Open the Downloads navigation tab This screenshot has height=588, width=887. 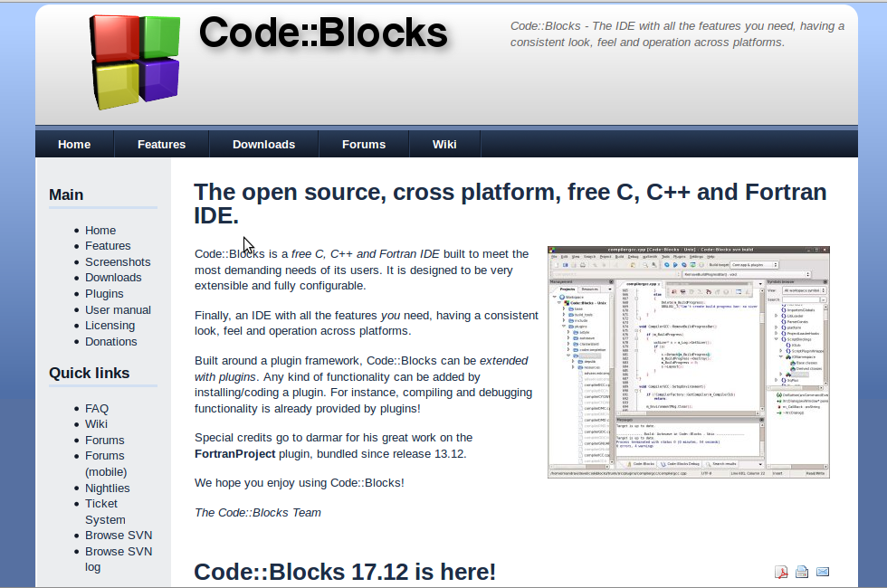pyautogui.click(x=263, y=144)
